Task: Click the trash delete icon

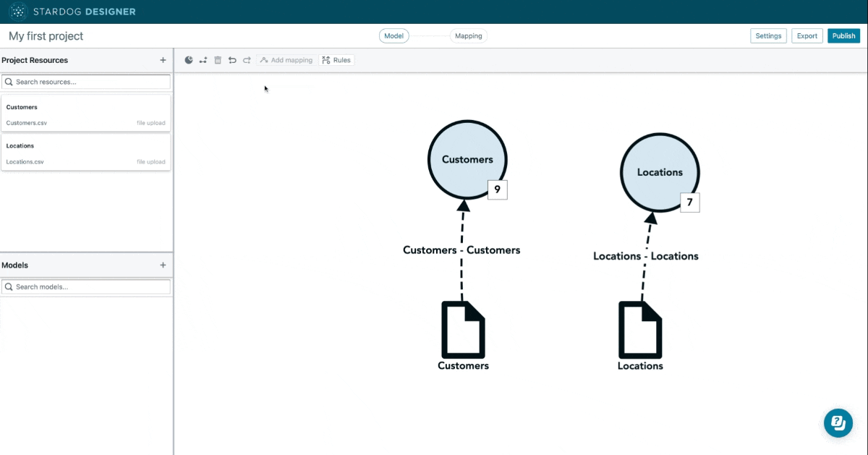Action: click(x=218, y=60)
